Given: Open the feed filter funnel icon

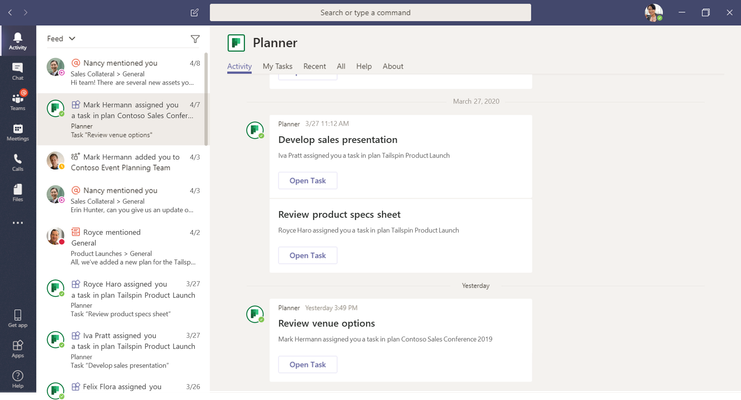Looking at the screenshot, I should [195, 39].
